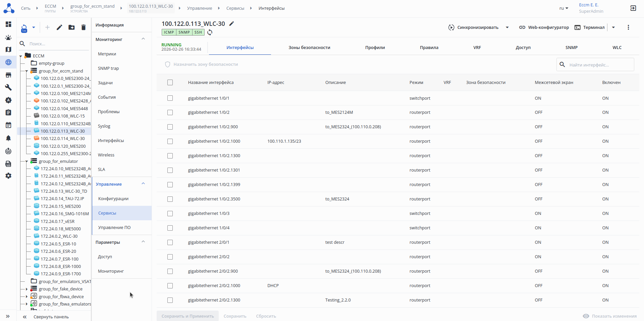Collapse the Управление section chevron
This screenshot has height=321, width=644.
143,184
